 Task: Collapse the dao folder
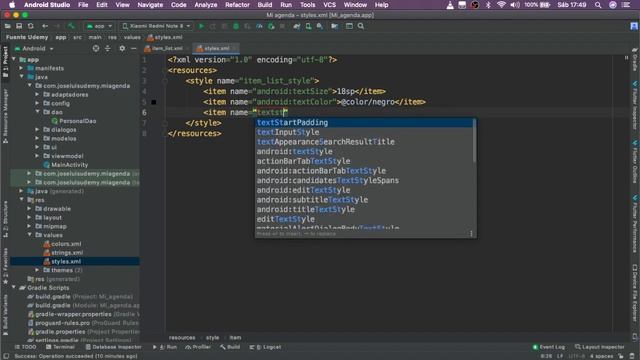(x=38, y=112)
